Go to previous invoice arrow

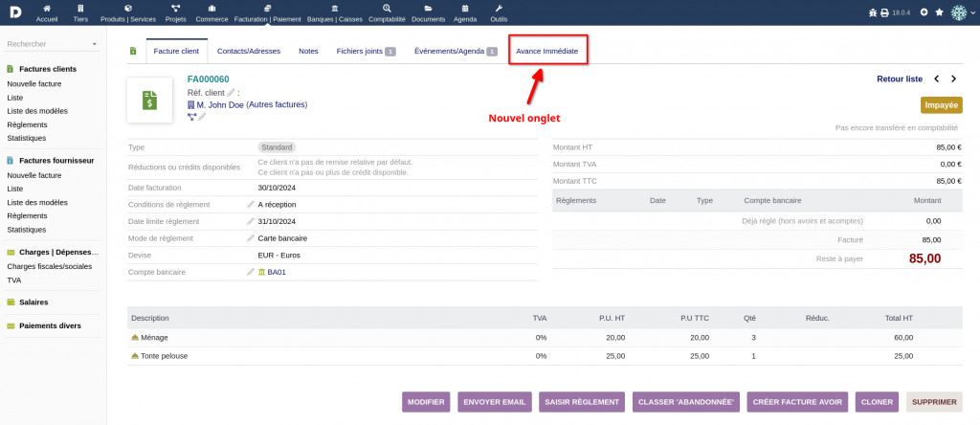pos(936,79)
